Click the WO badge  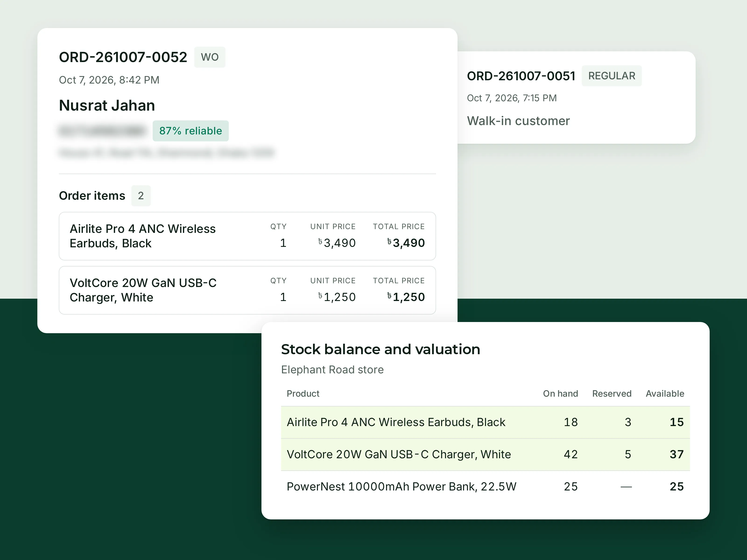[x=210, y=57]
